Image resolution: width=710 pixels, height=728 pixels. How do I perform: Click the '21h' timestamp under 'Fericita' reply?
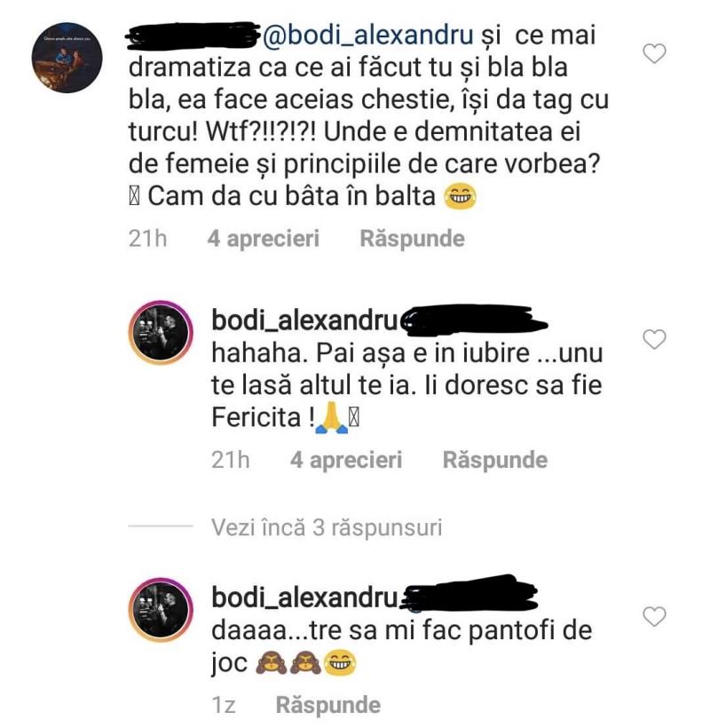point(230,460)
